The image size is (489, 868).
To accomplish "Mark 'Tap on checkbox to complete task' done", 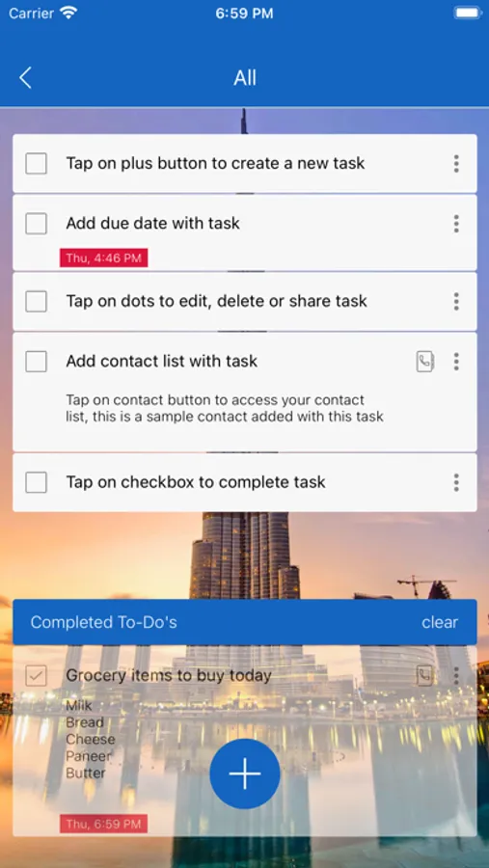I will coord(36,482).
